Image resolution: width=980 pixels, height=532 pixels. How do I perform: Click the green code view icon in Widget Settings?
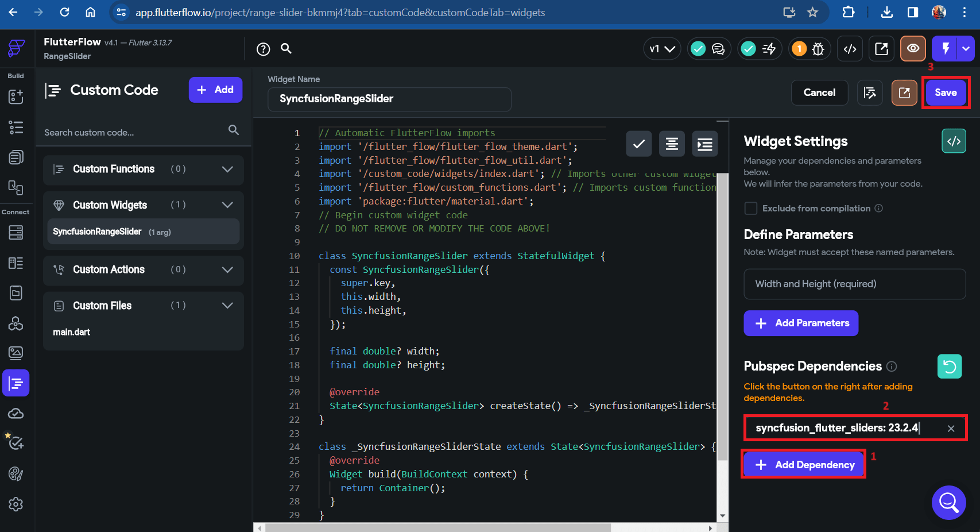pyautogui.click(x=954, y=141)
